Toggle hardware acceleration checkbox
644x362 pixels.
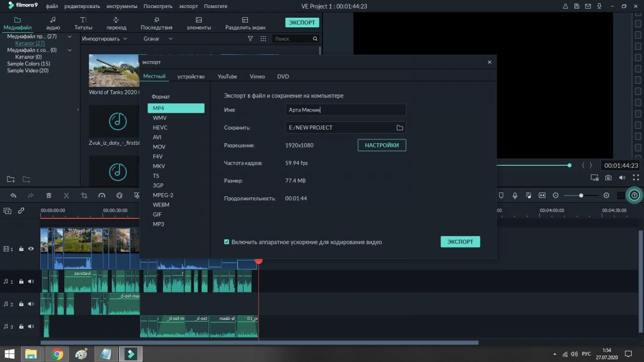coord(226,242)
